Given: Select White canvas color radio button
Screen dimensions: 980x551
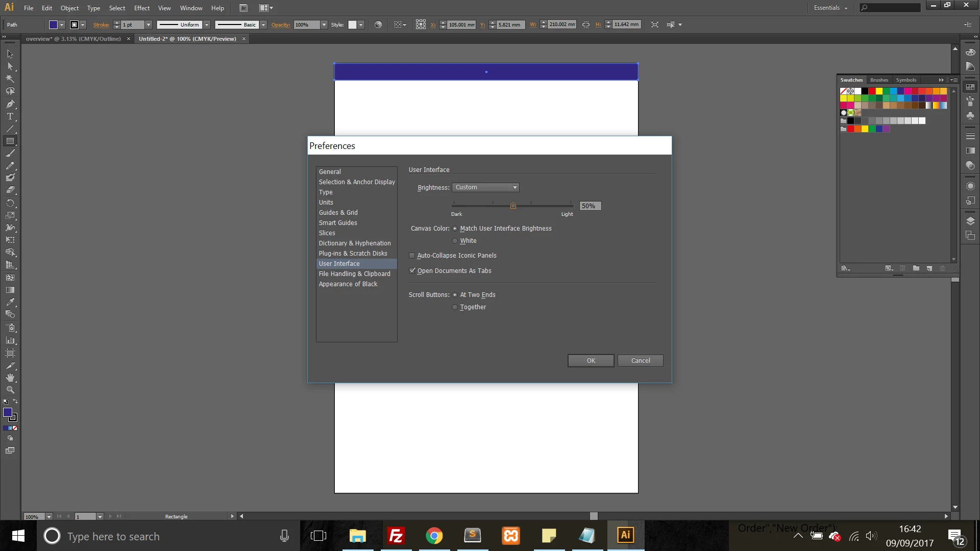Looking at the screenshot, I should tap(455, 241).
